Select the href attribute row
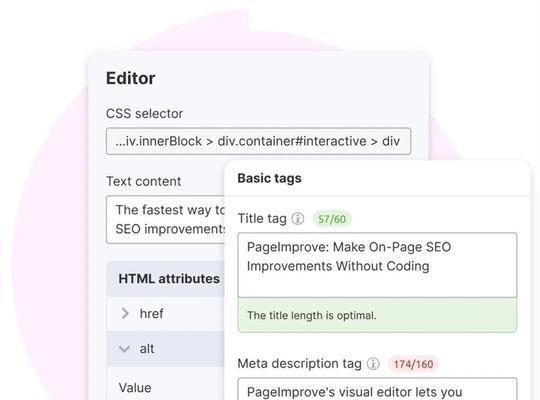 click(166, 314)
